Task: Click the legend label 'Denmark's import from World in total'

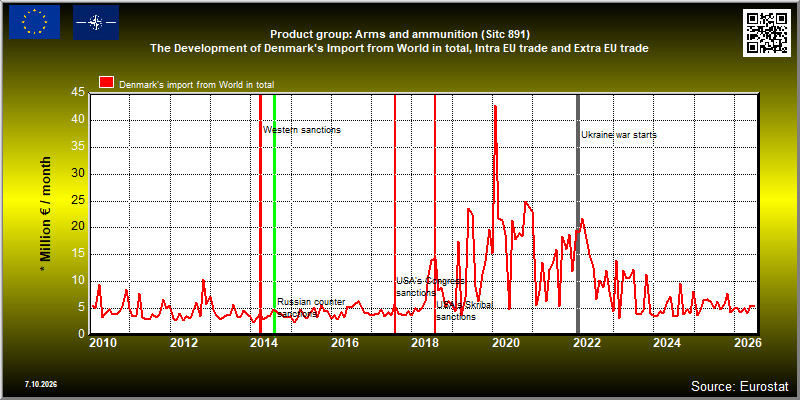Action: click(x=197, y=85)
